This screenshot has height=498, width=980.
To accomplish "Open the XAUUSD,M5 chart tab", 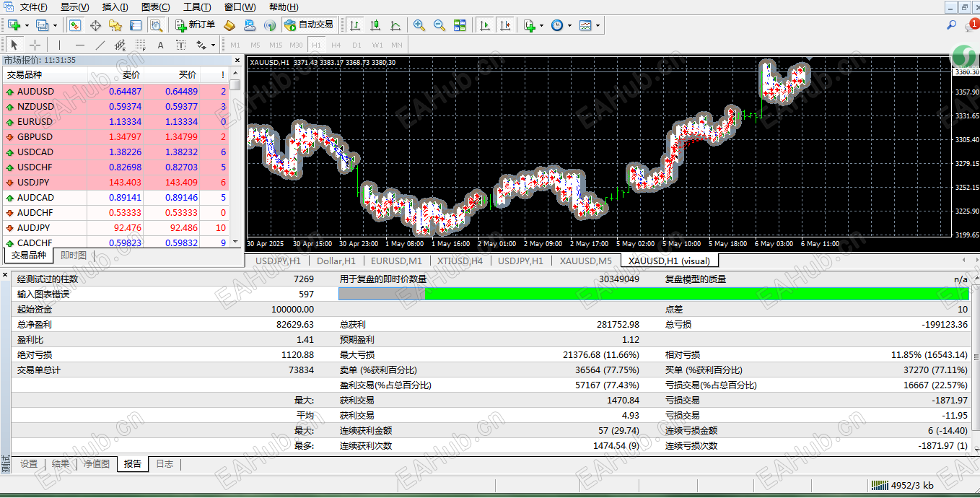I will [x=585, y=261].
